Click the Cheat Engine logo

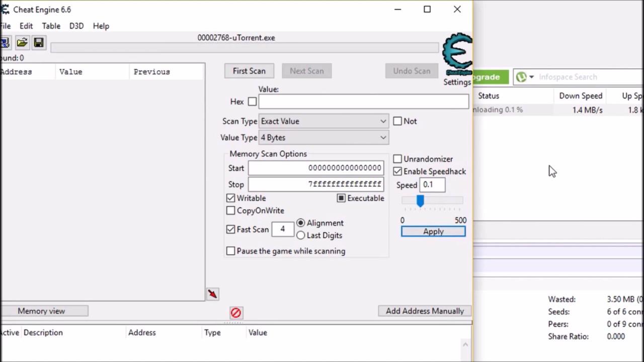coord(457,54)
